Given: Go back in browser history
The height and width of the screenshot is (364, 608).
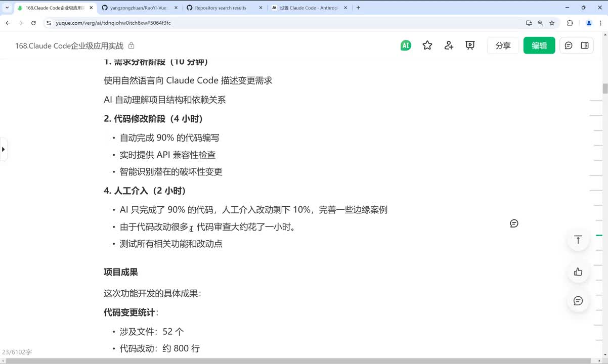Looking at the screenshot, I should pos(8,23).
